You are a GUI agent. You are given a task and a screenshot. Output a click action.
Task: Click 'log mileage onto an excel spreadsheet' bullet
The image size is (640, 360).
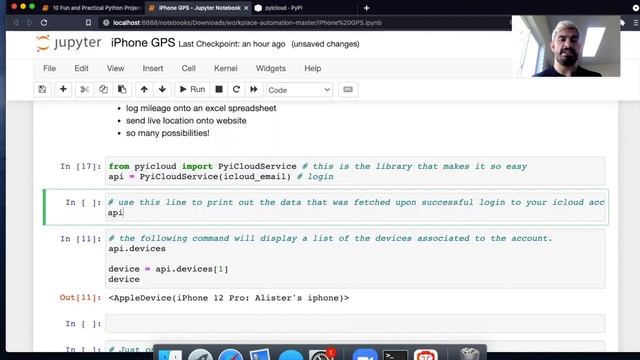click(201, 108)
